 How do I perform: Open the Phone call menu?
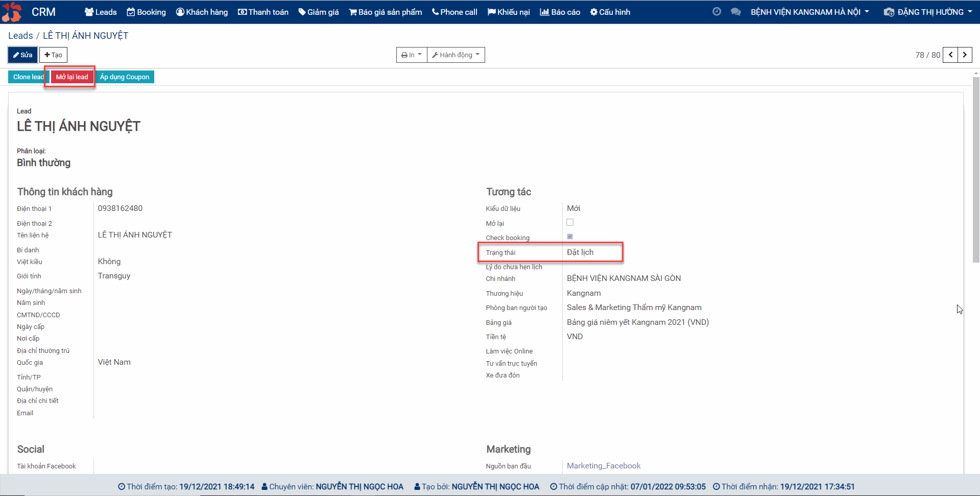tap(454, 12)
